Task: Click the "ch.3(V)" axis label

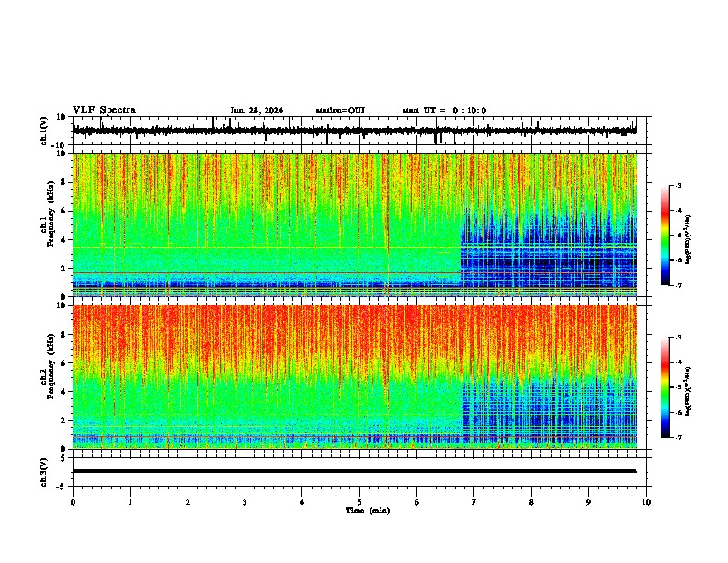Action: click(x=44, y=472)
